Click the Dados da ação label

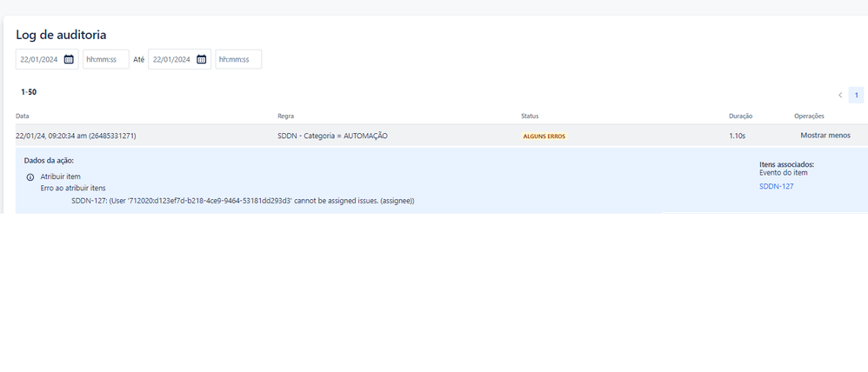click(49, 161)
